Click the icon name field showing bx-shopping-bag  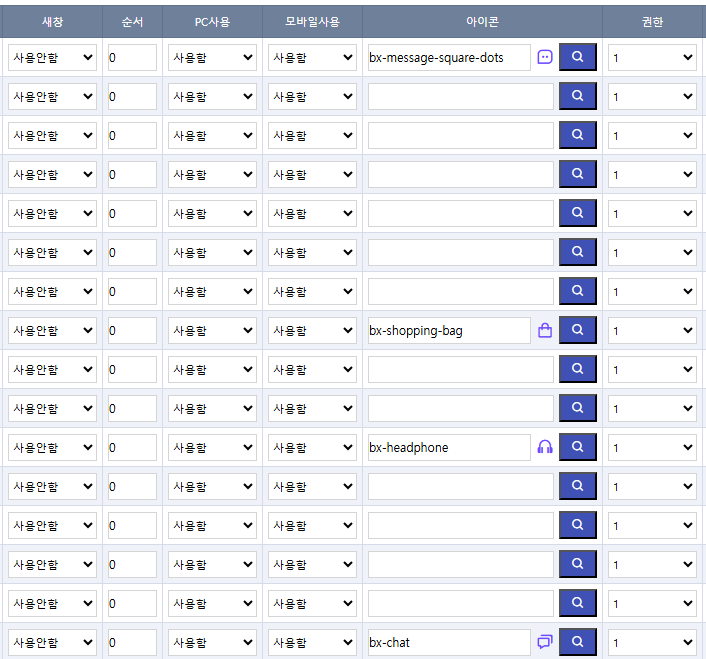[448, 331]
